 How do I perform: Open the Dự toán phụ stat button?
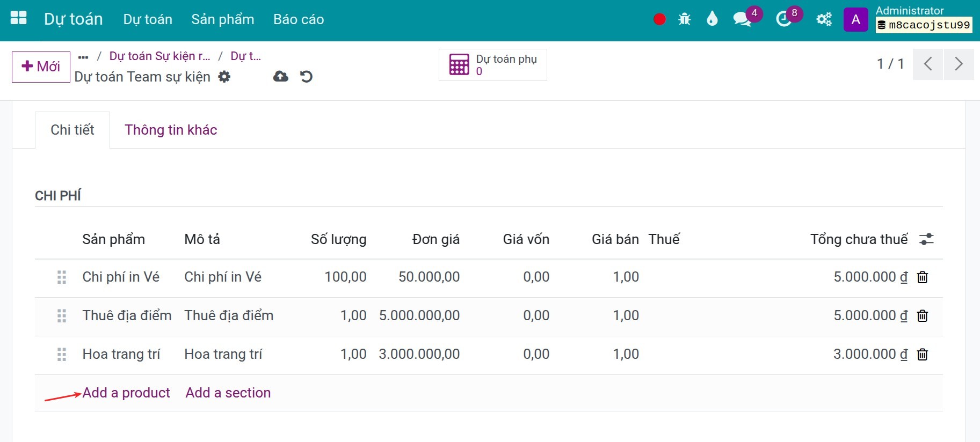tap(493, 65)
